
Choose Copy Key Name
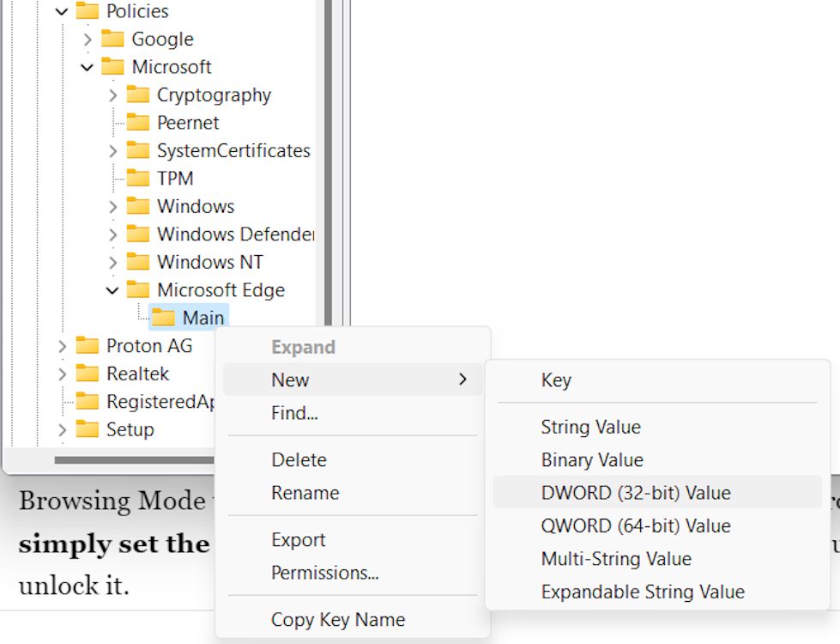[353, 619]
